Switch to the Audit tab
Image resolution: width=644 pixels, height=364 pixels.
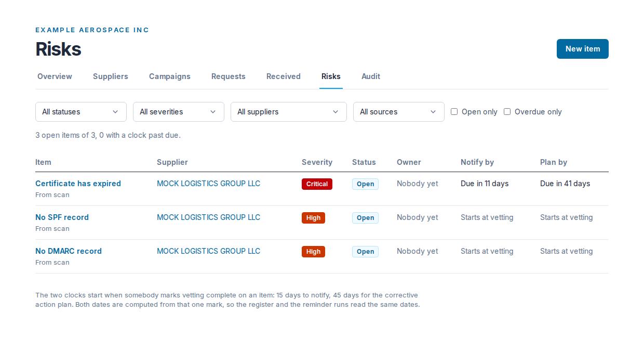(x=371, y=76)
